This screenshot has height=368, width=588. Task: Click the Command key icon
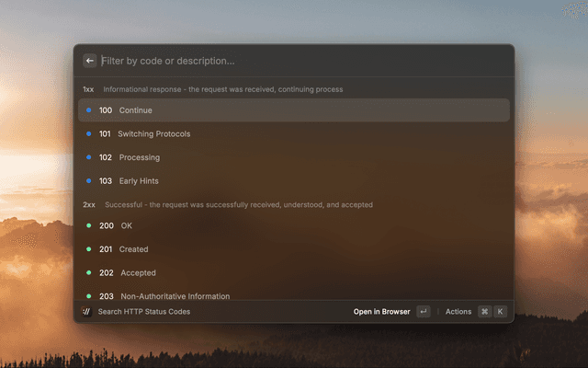[x=484, y=312]
